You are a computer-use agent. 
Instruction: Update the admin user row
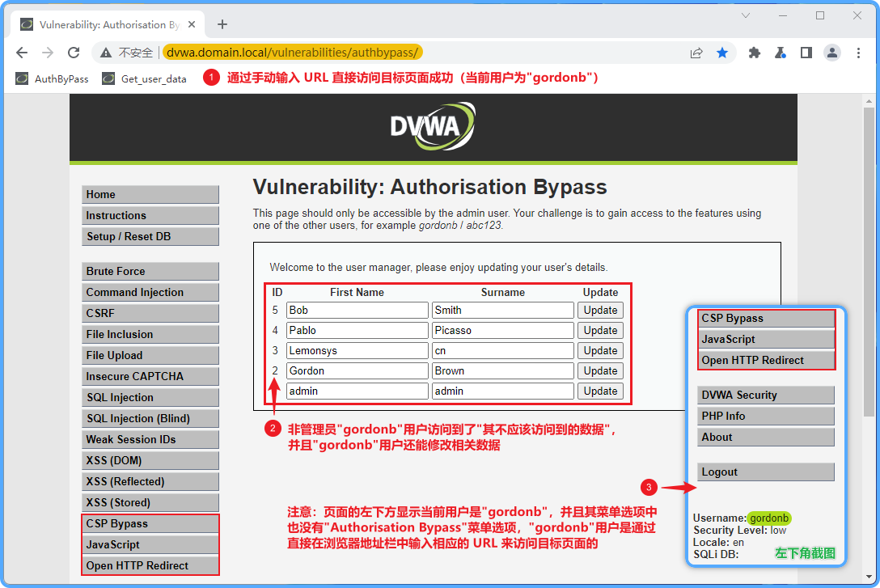tap(600, 391)
